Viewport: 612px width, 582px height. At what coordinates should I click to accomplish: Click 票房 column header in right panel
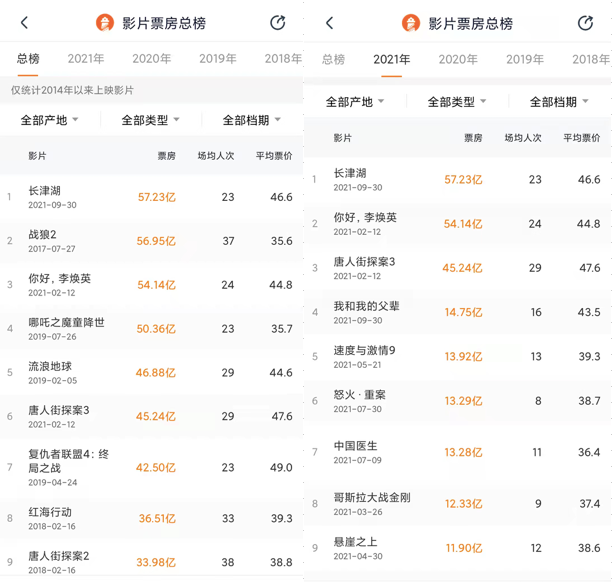tap(473, 138)
